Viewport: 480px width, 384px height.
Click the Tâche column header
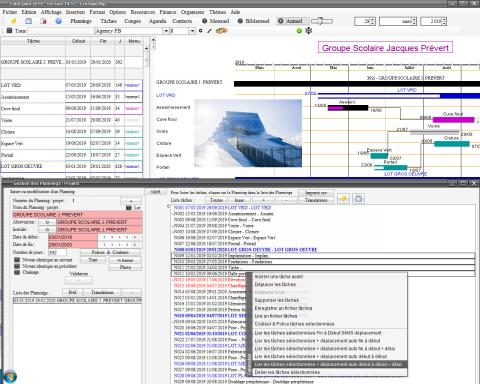coord(33,41)
